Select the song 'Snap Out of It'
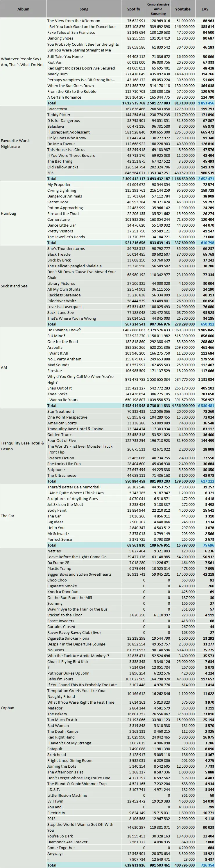The width and height of the screenshot is (215, 868). click(59, 388)
